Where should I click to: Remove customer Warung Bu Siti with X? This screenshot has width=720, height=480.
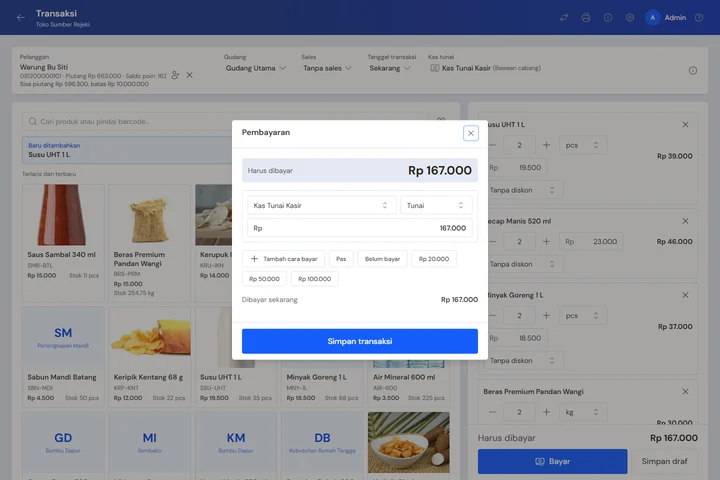pos(189,75)
